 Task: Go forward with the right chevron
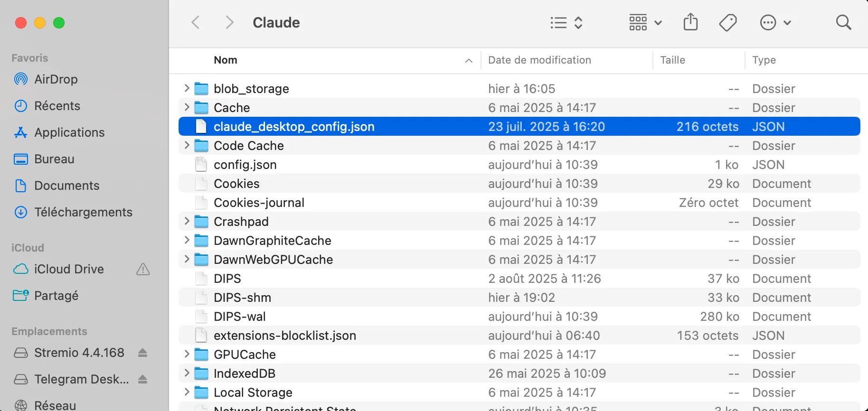click(229, 22)
